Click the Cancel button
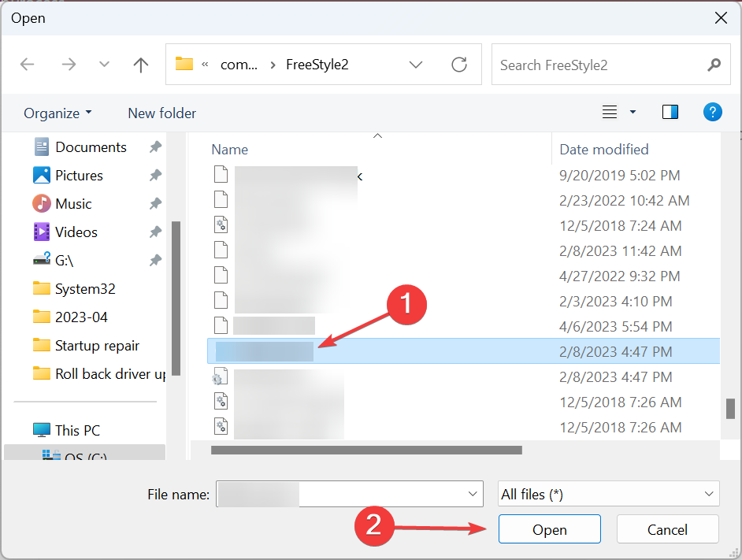 click(667, 529)
